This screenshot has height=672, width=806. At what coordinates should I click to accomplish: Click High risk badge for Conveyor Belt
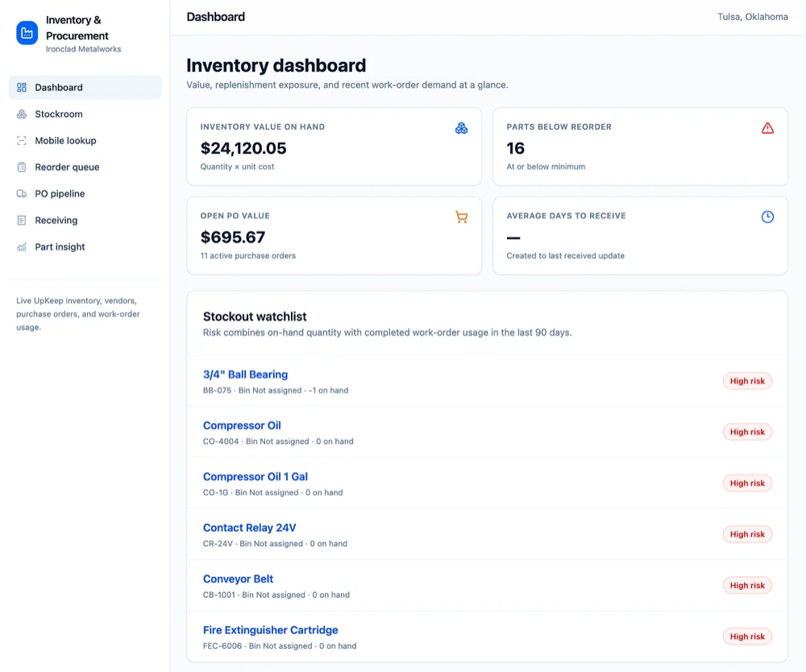[747, 585]
